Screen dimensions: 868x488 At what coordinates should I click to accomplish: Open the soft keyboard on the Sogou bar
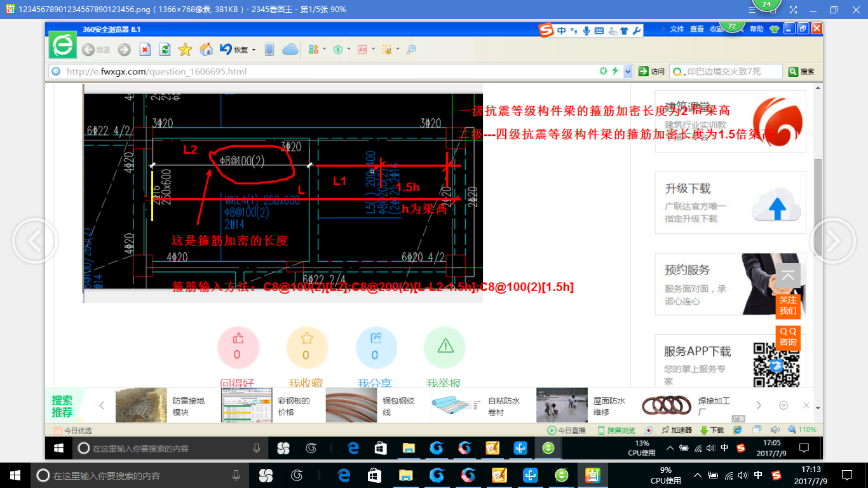click(599, 30)
